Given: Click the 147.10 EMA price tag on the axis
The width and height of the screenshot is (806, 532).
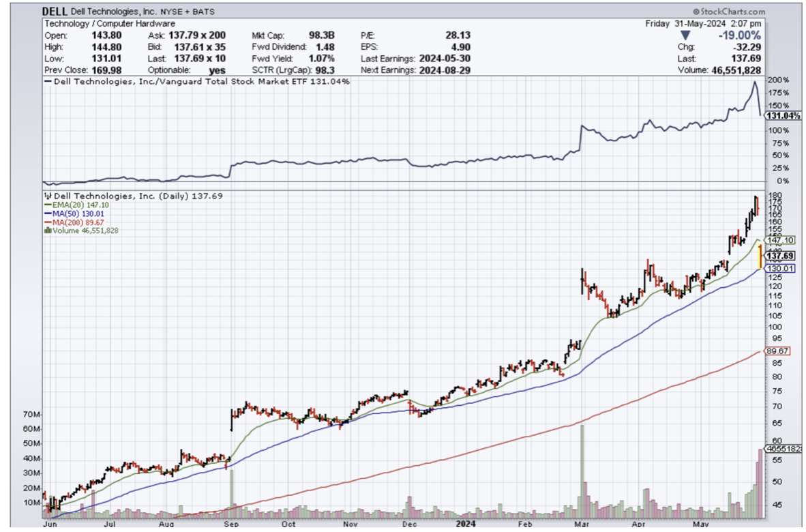Looking at the screenshot, I should pyautogui.click(x=779, y=241).
